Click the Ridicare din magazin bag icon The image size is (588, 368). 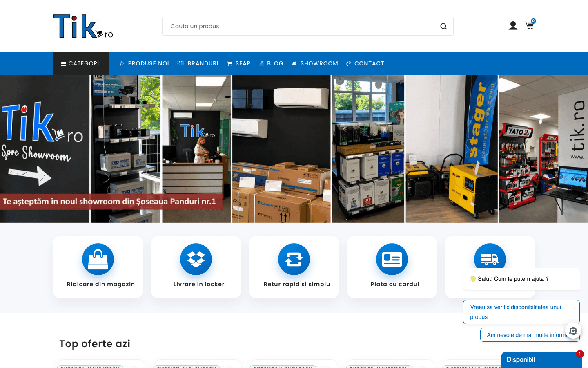pyautogui.click(x=98, y=259)
